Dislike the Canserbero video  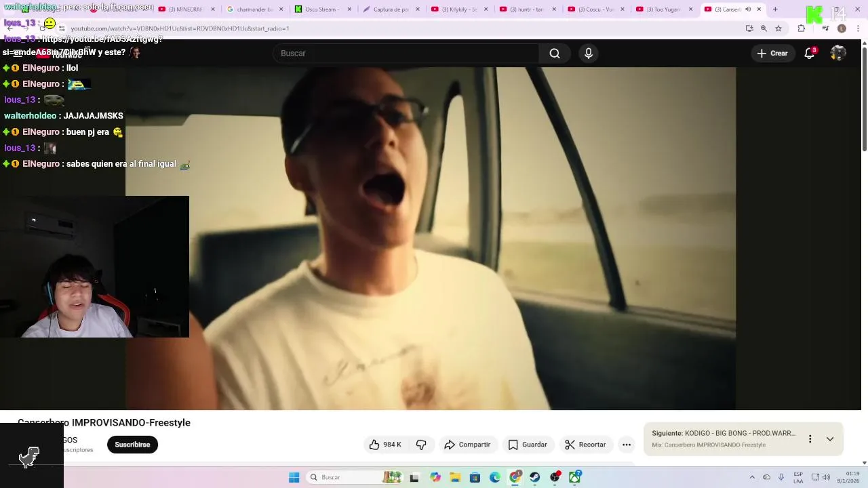tap(421, 445)
